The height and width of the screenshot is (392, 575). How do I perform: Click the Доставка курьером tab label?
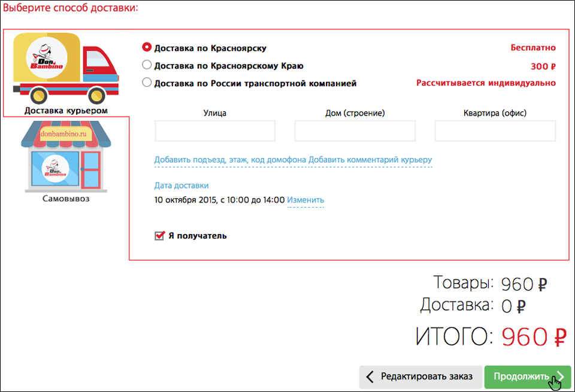(66, 110)
